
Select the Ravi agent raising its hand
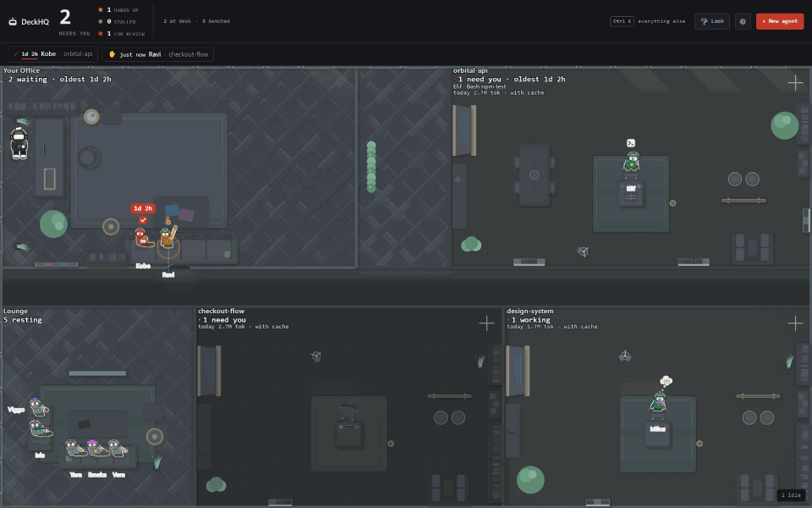pos(167,237)
